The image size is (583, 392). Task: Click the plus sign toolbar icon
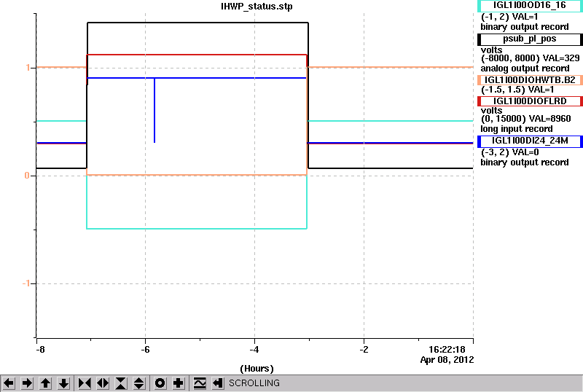coord(179,383)
